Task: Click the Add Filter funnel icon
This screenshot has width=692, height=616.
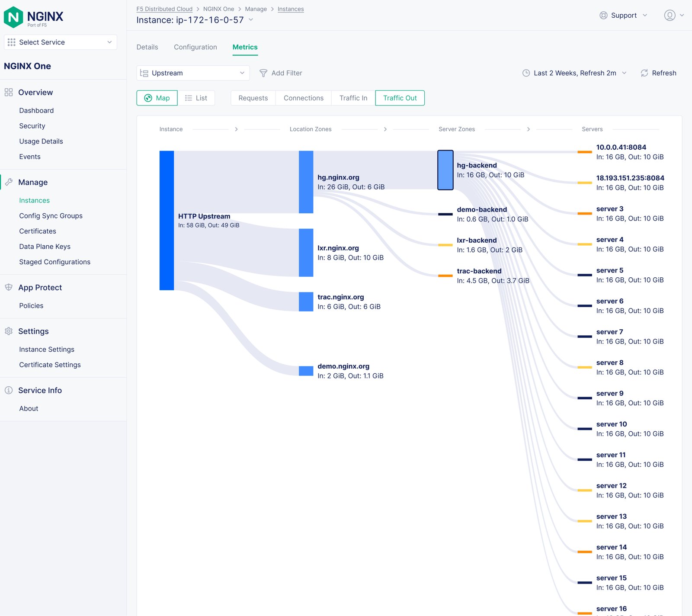Action: tap(263, 73)
